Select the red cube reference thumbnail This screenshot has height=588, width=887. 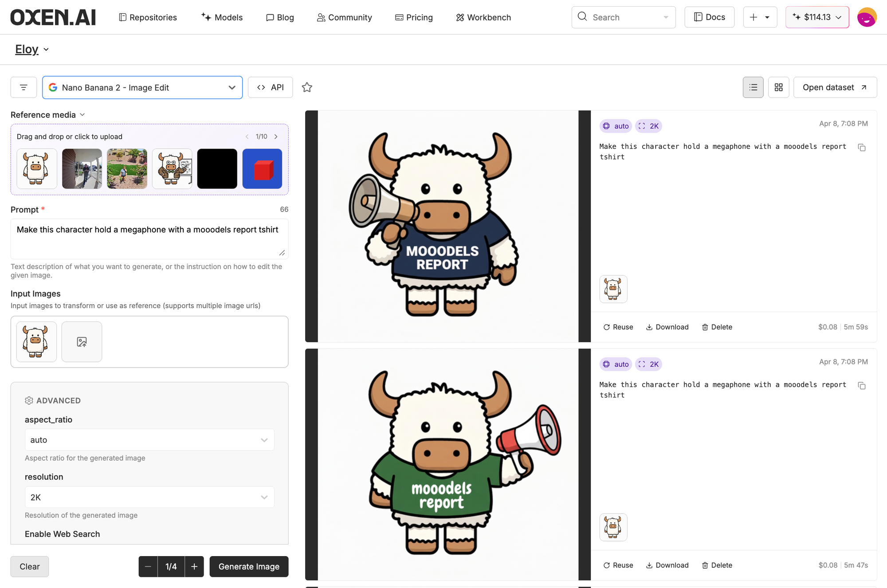coord(262,169)
